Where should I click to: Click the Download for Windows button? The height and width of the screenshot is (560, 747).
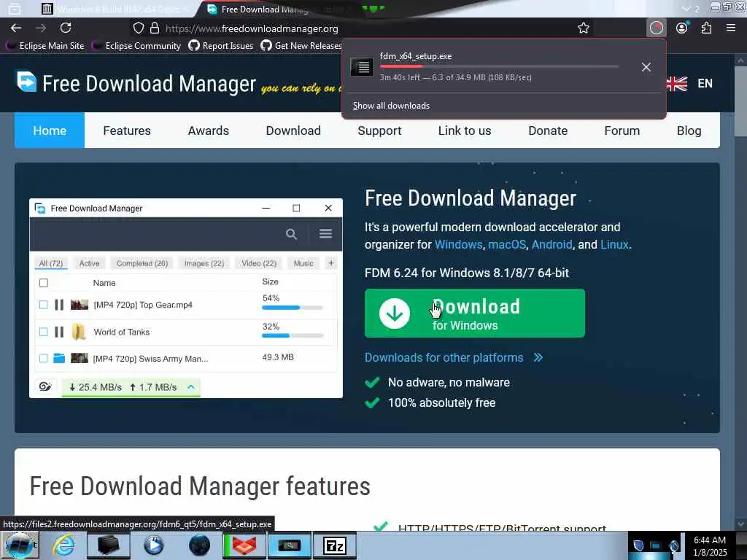(474, 314)
